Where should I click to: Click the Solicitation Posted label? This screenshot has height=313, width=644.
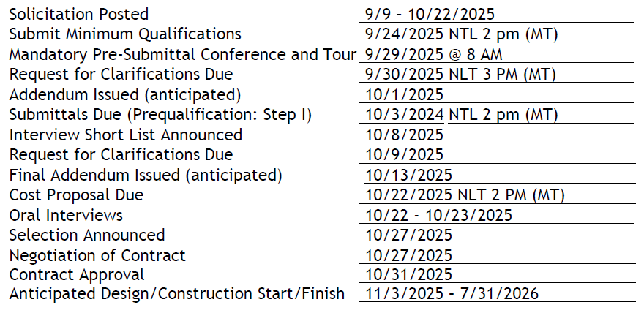(79, 15)
